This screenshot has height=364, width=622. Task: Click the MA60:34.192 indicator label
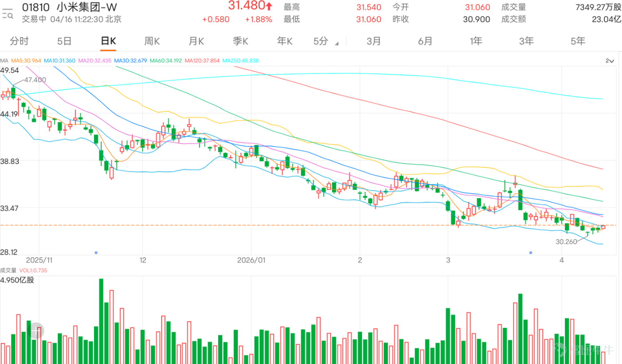click(x=166, y=61)
